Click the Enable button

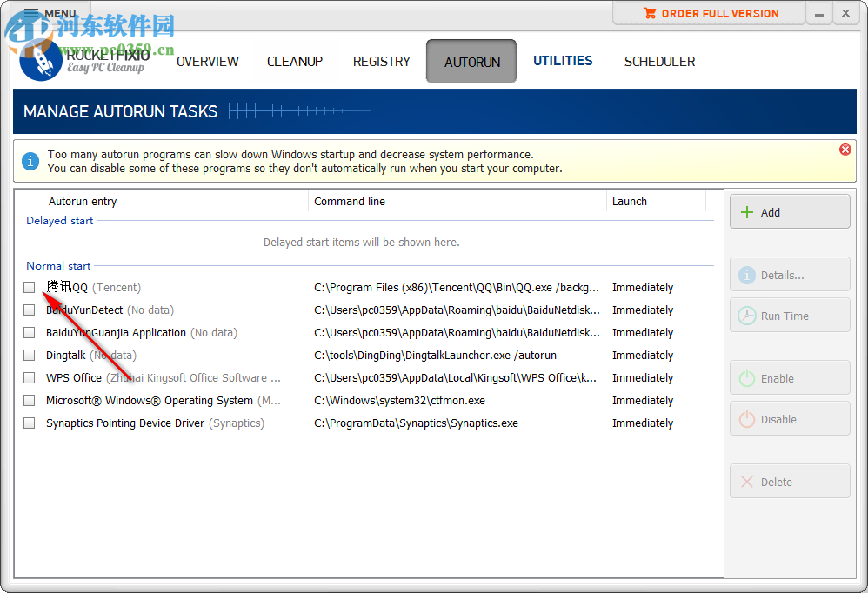(790, 378)
